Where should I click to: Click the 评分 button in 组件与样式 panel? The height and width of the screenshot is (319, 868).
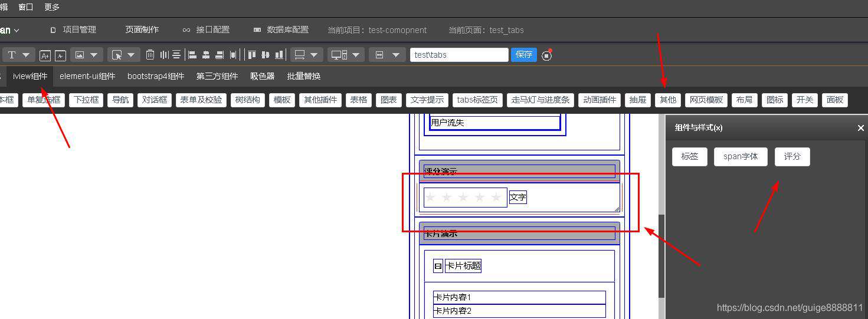(792, 156)
